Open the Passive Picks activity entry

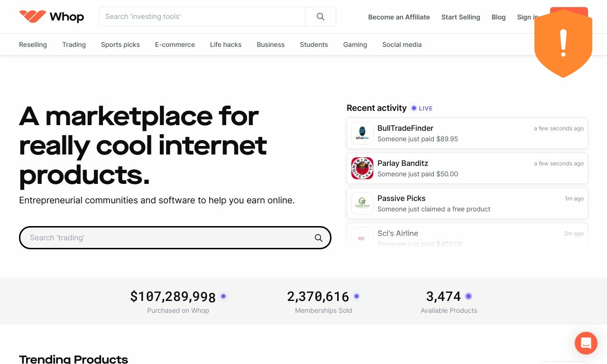pos(467,203)
